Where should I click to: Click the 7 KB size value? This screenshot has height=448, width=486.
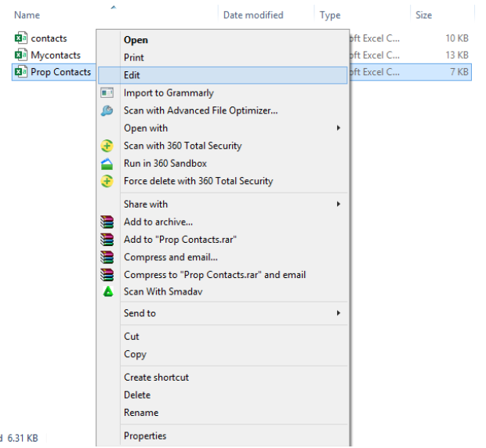click(x=459, y=72)
